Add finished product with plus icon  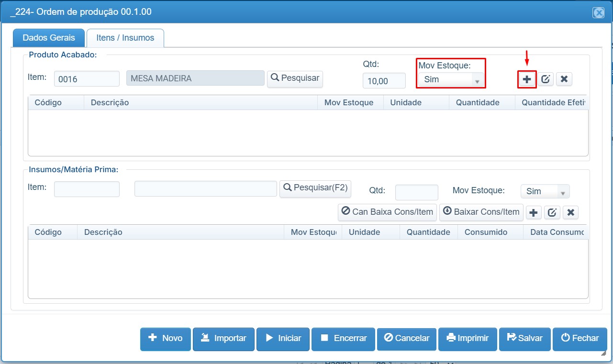coord(527,79)
